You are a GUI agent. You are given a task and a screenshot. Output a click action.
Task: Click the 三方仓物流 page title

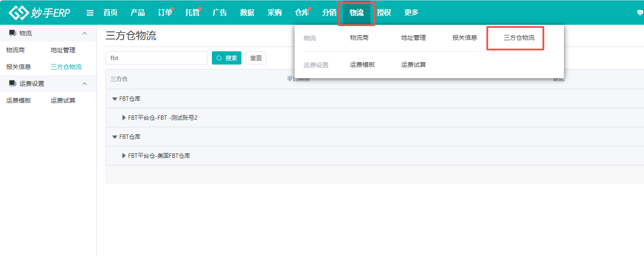pos(131,36)
